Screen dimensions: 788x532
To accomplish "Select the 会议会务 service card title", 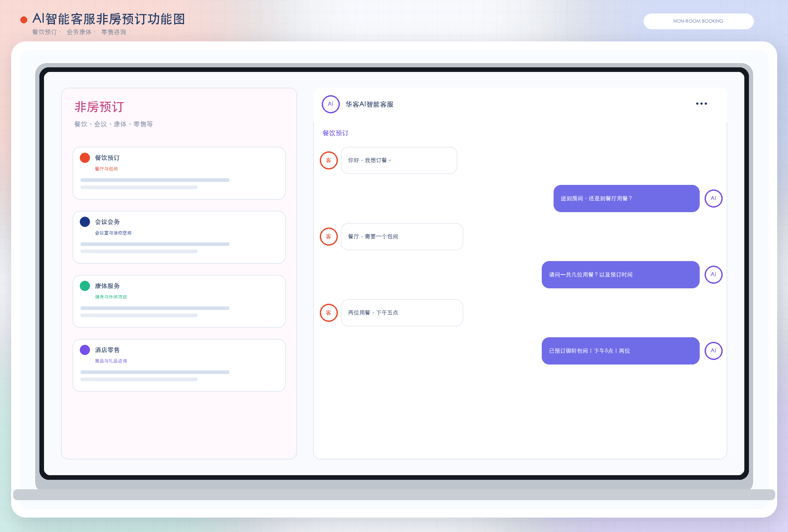I will [107, 222].
